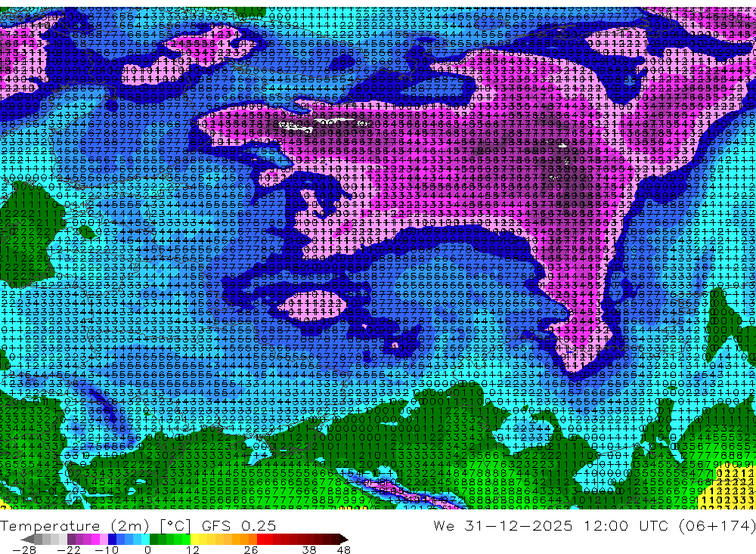
Task: Click the purple-magenta section of the color legend
Action: click(87, 539)
